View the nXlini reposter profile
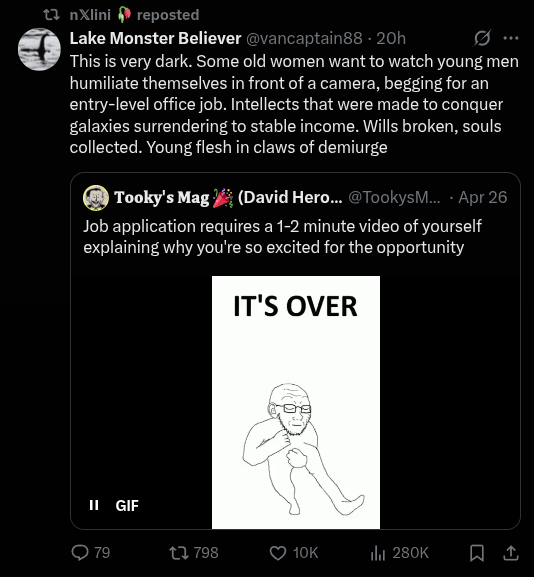The image size is (534, 577). 90,15
